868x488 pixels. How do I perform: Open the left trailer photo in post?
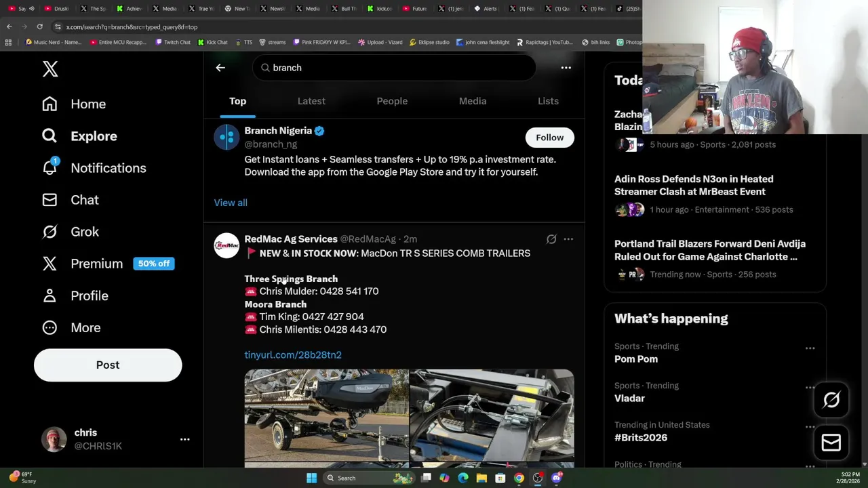[x=326, y=415]
